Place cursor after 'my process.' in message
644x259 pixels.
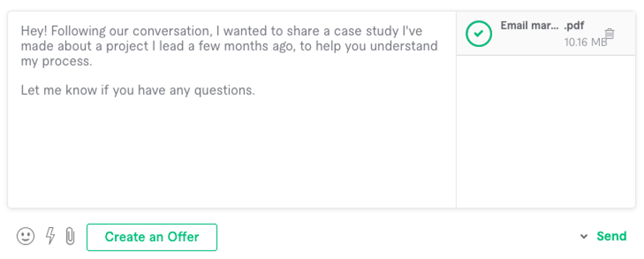click(x=92, y=62)
